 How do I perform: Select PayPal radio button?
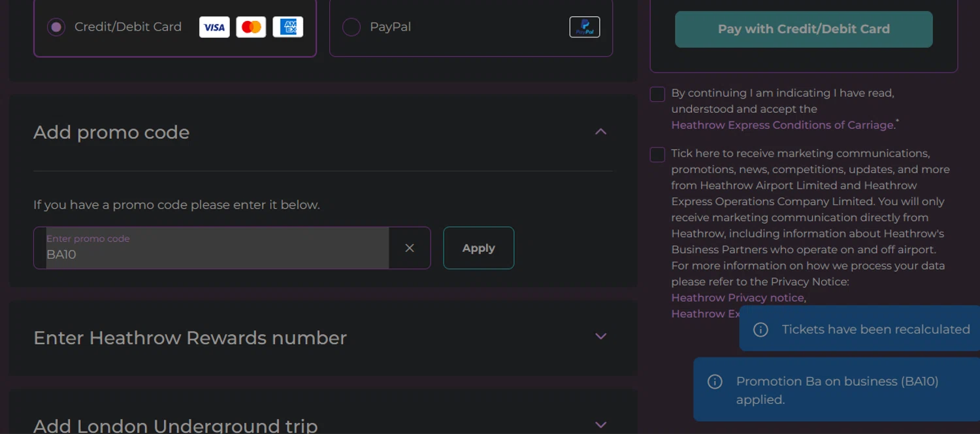coord(351,27)
